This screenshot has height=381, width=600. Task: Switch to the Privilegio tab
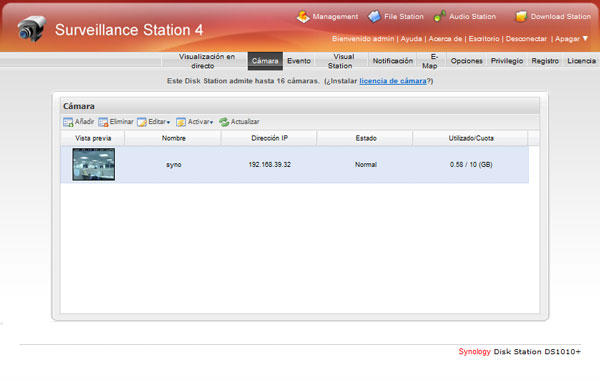tap(507, 61)
